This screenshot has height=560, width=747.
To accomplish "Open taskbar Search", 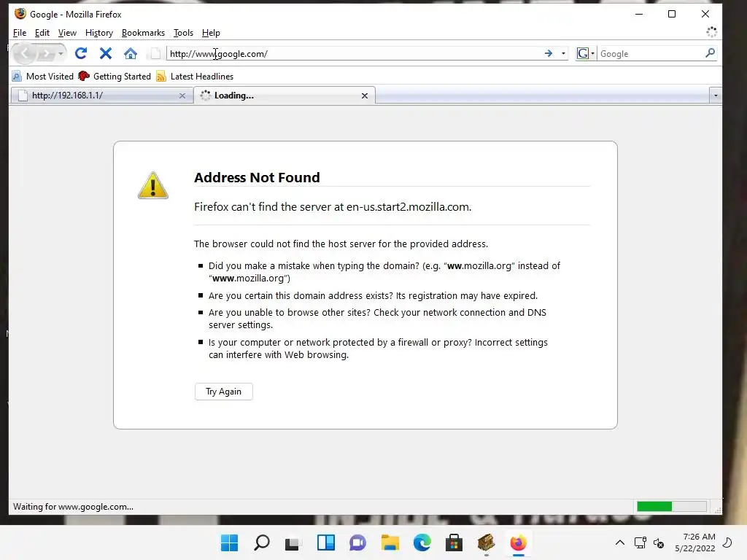I will (262, 542).
